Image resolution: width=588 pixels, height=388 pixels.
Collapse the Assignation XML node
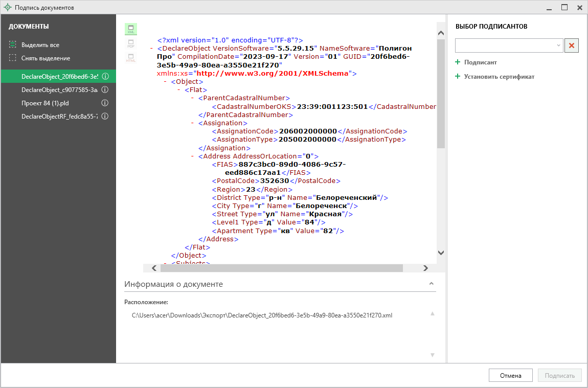pos(193,123)
